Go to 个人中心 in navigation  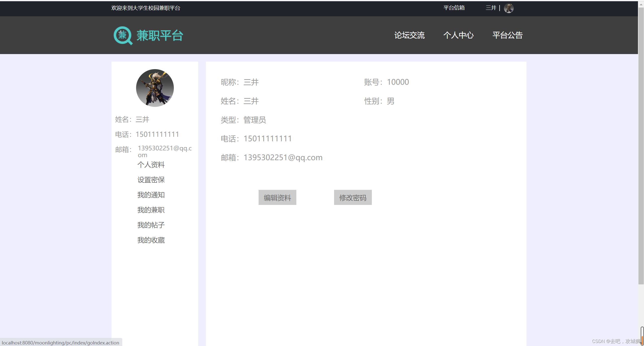[458, 35]
